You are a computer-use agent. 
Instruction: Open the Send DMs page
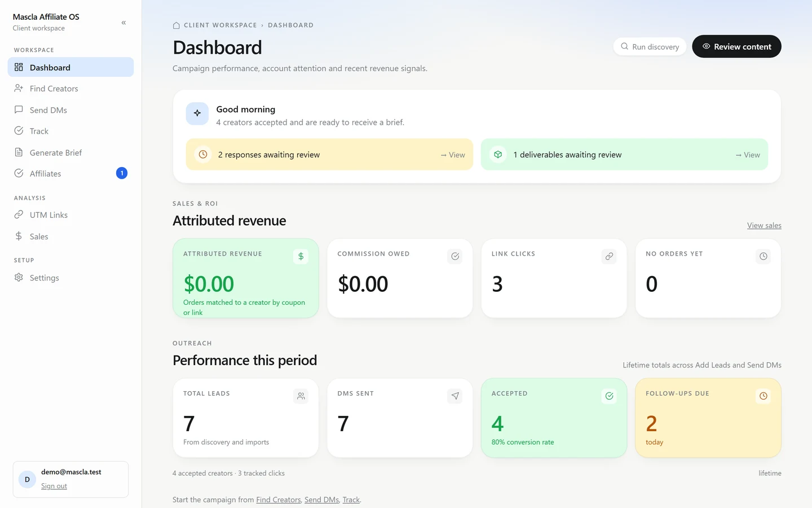pos(70,110)
